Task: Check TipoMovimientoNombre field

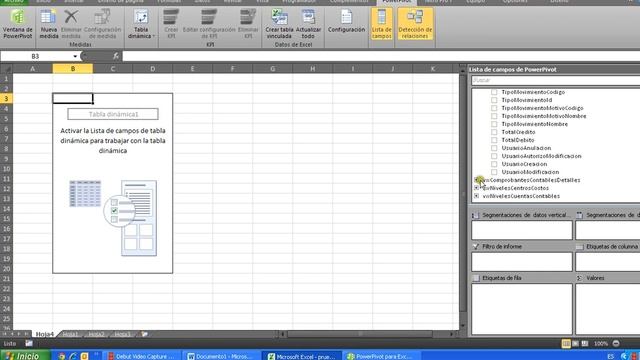Action: [x=494, y=124]
